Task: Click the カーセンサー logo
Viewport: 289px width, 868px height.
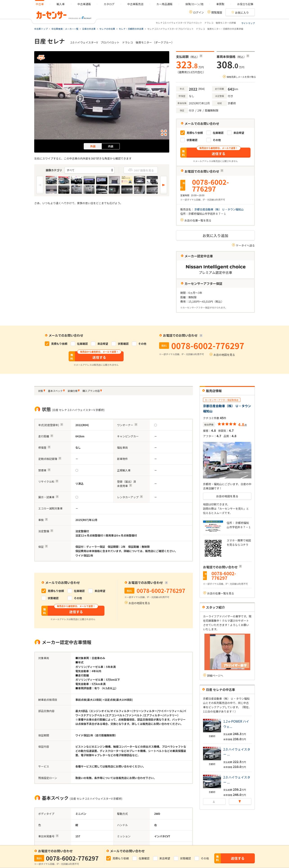Action: coord(51,15)
